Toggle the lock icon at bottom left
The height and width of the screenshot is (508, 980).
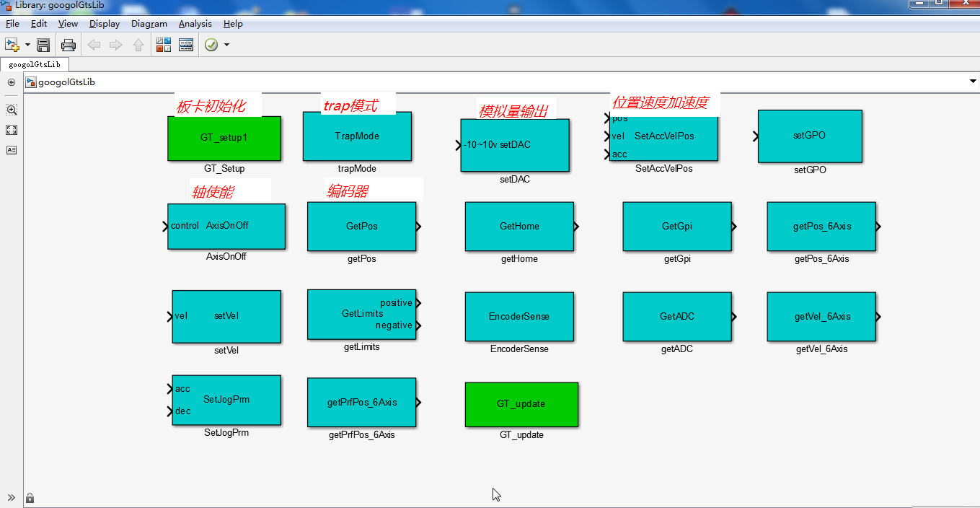pos(30,497)
